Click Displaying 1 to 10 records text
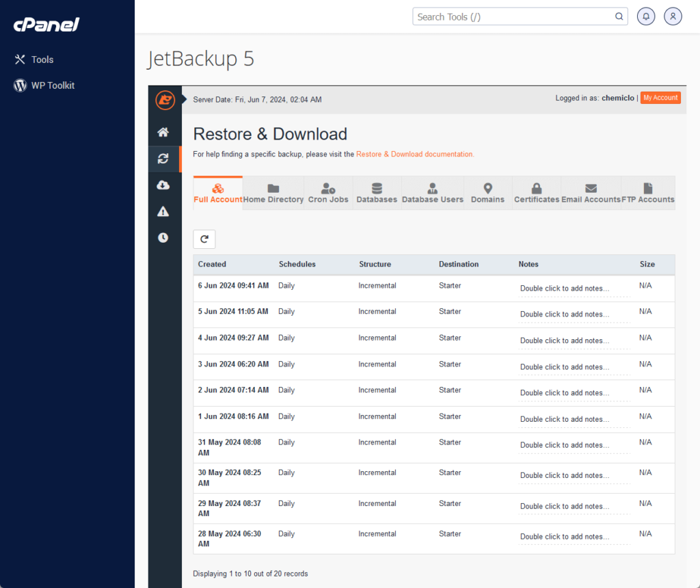The height and width of the screenshot is (588, 700). 250,574
